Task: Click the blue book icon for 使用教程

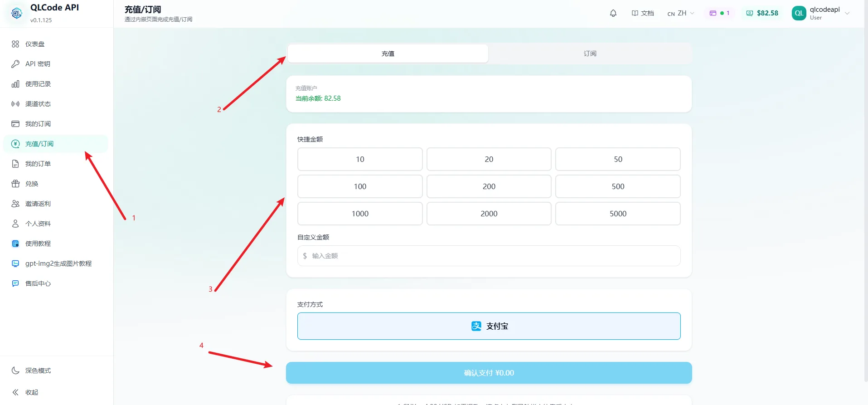Action: tap(15, 244)
